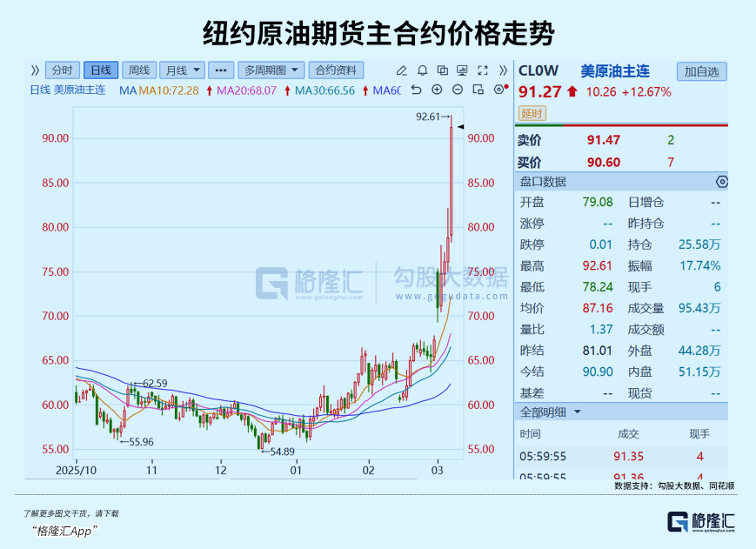Open 盘口数据 panel settings gear
Viewport: 756px width, 549px height.
[x=720, y=181]
